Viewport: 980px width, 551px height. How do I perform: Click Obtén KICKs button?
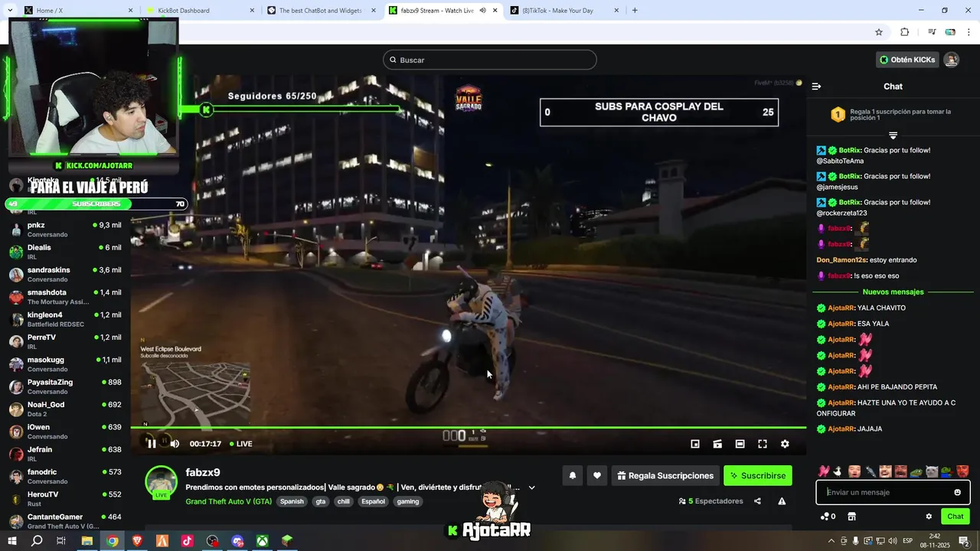907,60
